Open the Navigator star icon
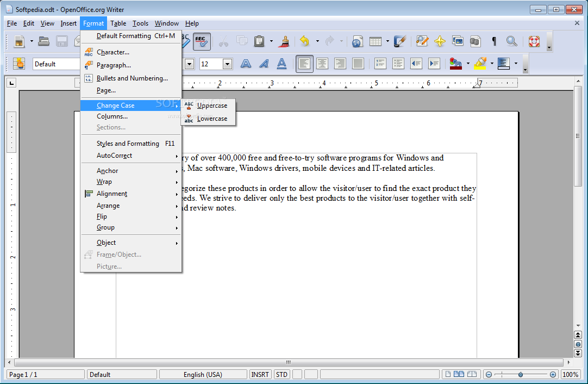 [x=440, y=41]
